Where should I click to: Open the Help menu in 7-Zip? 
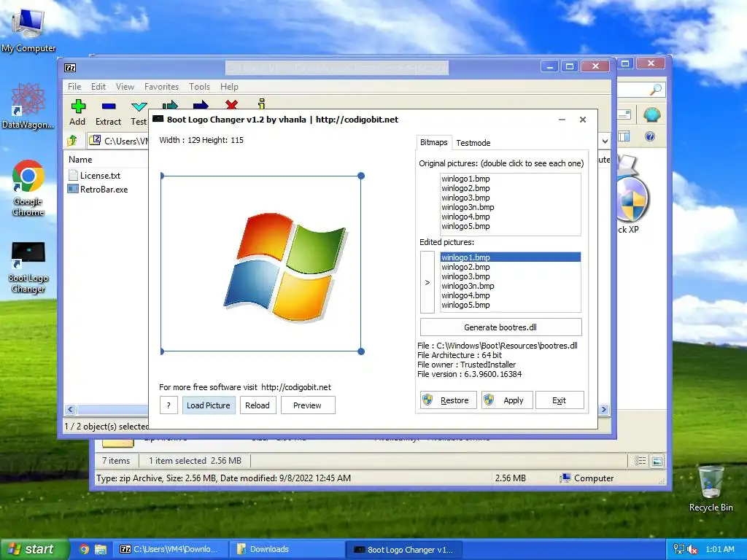click(229, 87)
